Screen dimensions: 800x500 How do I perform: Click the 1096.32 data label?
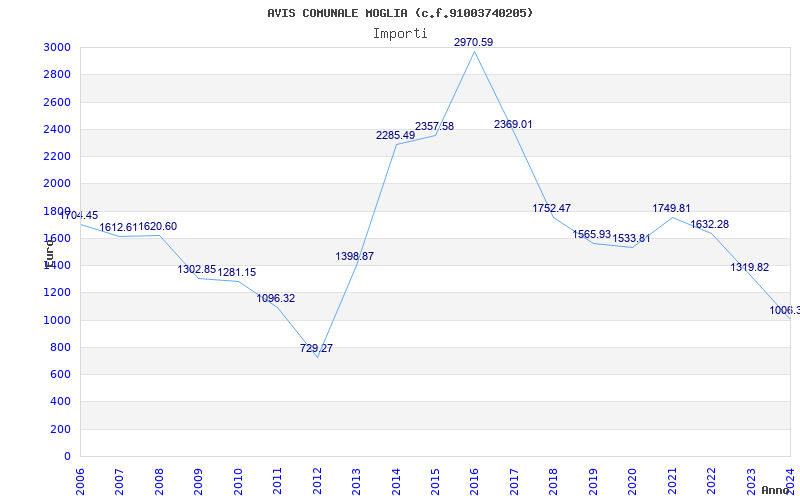pos(276,298)
